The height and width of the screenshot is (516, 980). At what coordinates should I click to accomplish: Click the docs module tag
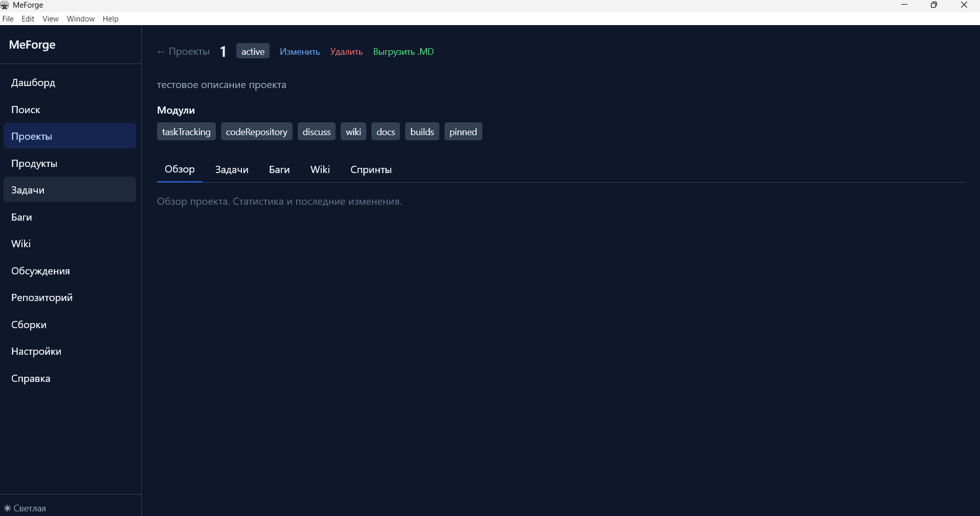click(x=386, y=132)
